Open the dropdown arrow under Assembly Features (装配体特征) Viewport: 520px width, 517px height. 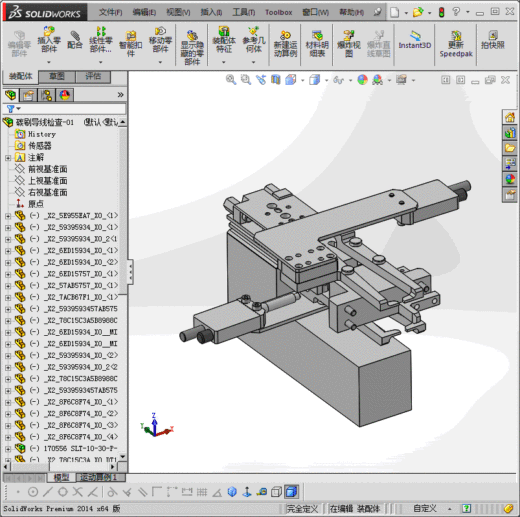[x=224, y=62]
